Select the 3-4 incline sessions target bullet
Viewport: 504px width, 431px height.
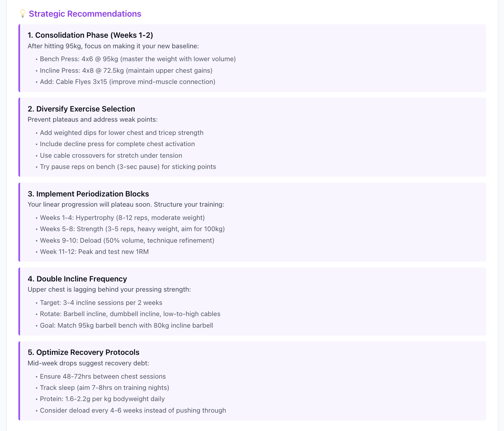[x=101, y=303]
